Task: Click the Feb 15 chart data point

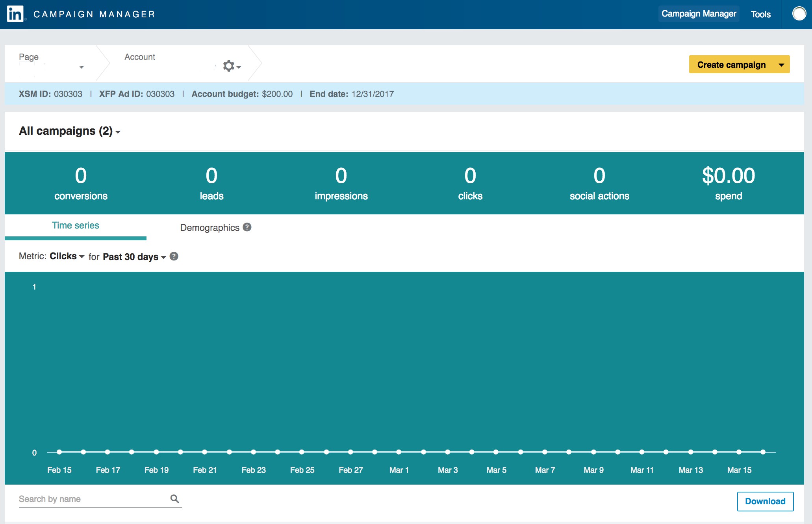Action: (59, 452)
